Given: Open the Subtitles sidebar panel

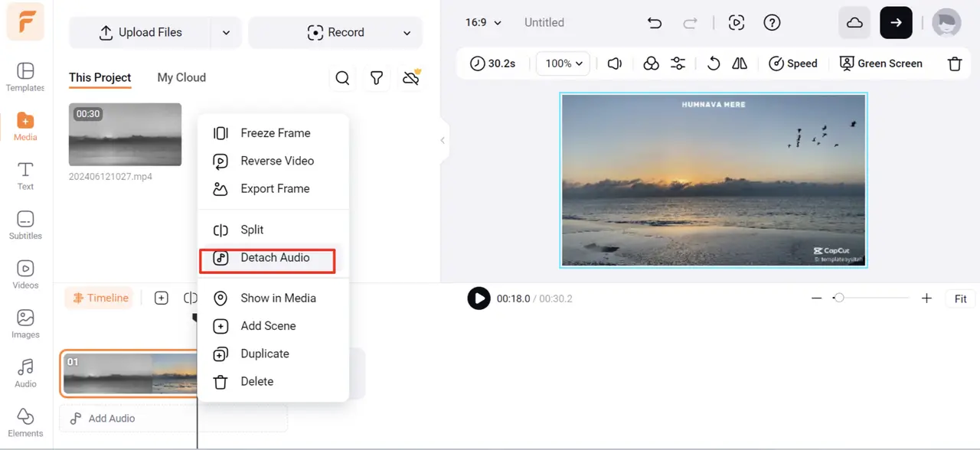Looking at the screenshot, I should (x=25, y=226).
